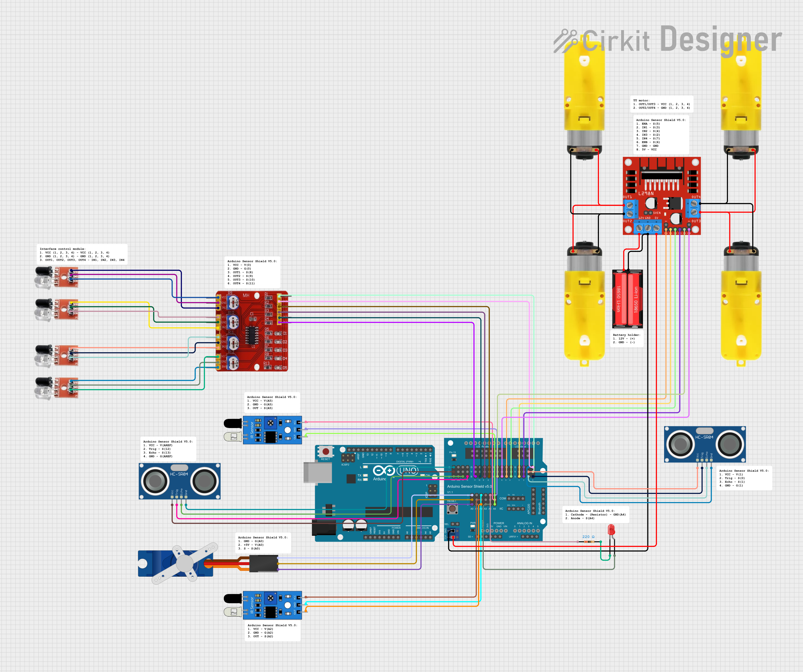Open the note listing 'OUT1 - S(8)'
The image size is (803, 672).
[x=252, y=272]
